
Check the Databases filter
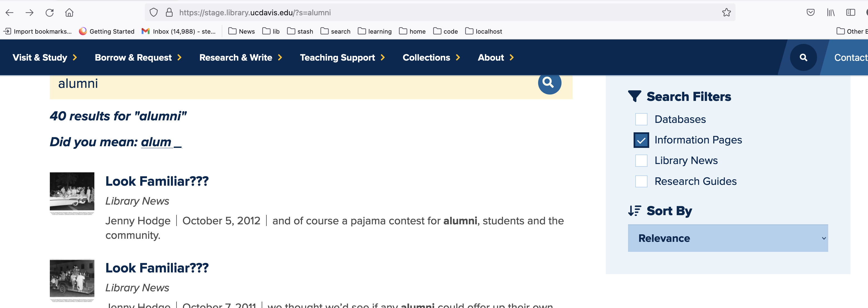641,119
